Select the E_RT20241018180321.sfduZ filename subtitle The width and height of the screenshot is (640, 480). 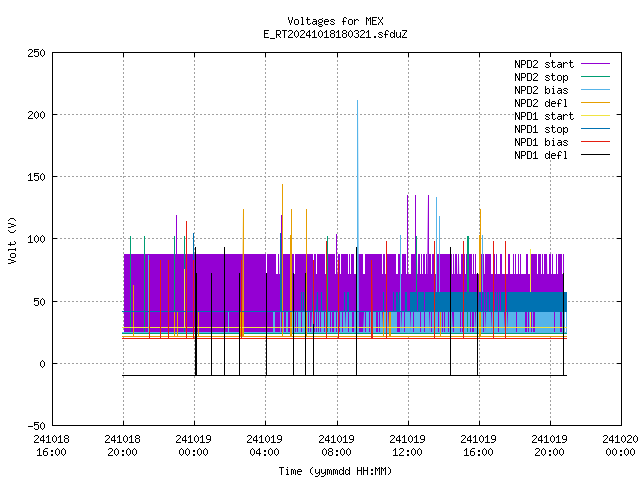point(335,34)
